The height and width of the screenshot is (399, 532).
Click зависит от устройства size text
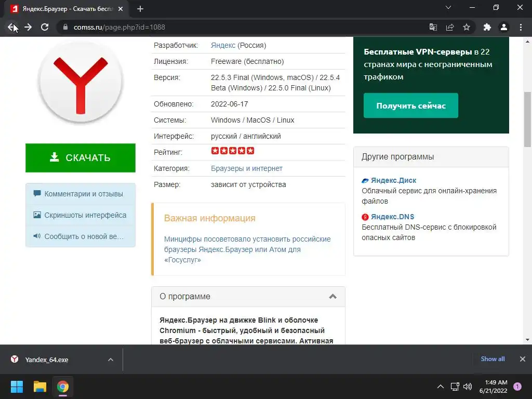click(x=248, y=184)
